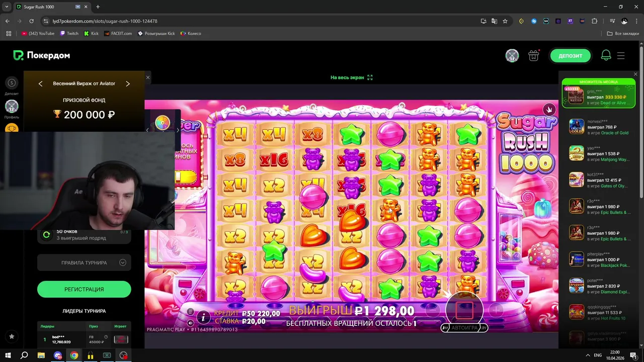This screenshot has width=644, height=362.
Task: Open the Shazam browser extension
Action: 534,21
